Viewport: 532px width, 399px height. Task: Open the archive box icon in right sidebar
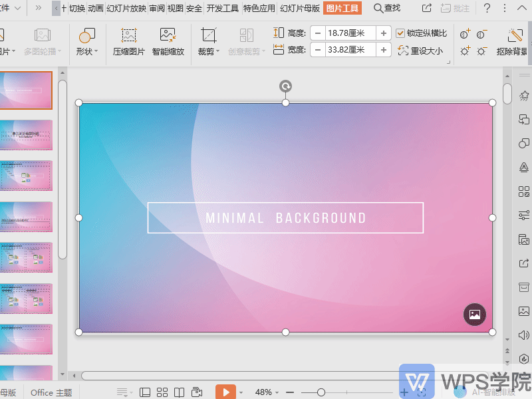524,287
